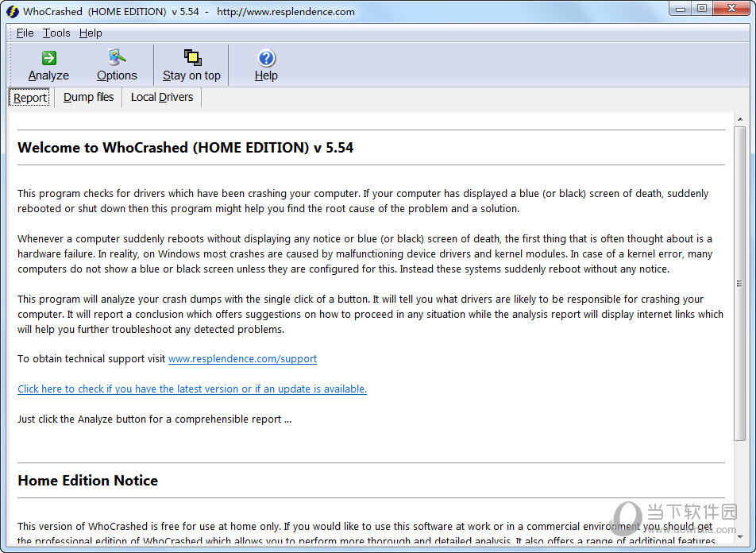The height and width of the screenshot is (553, 756).
Task: Click the 'Welcome to WhoCrashed (HOME EDITION) v 5.54' heading
Action: pyautogui.click(x=186, y=148)
